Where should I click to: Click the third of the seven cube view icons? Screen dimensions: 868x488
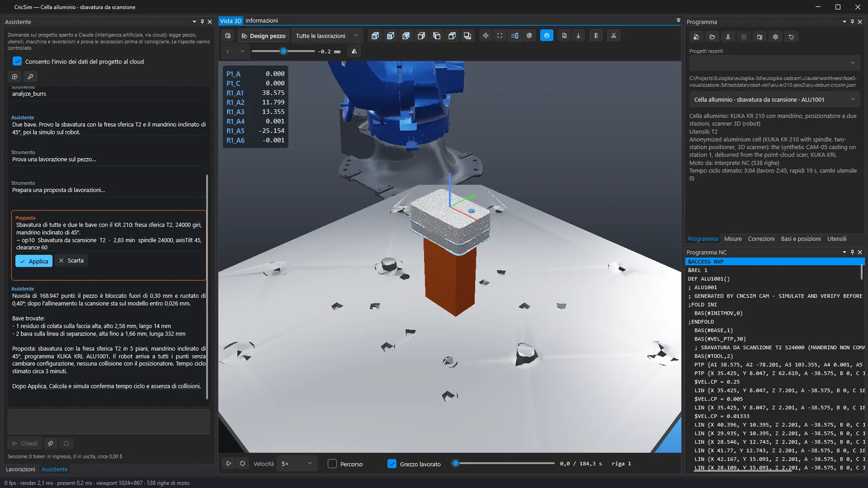click(x=406, y=36)
